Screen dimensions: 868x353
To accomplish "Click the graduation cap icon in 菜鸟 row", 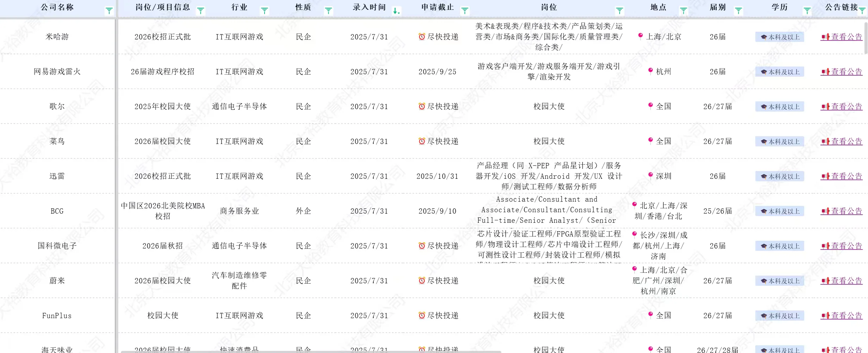I will point(764,141).
